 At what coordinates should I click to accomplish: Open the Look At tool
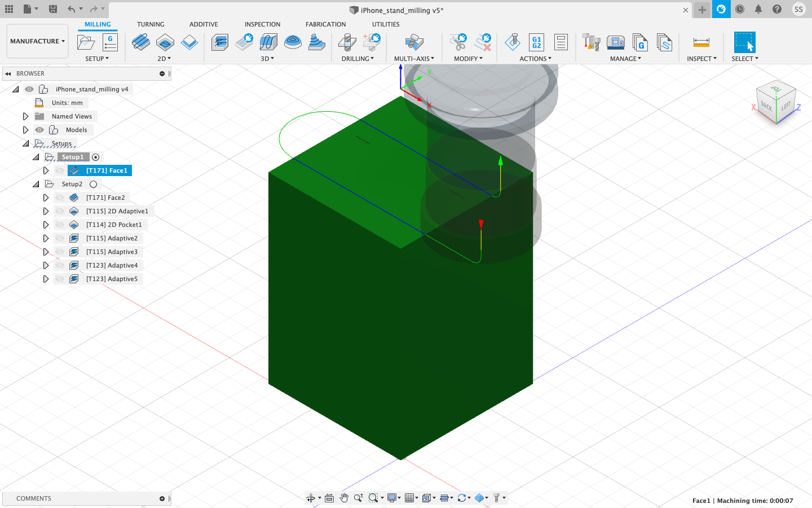329,498
